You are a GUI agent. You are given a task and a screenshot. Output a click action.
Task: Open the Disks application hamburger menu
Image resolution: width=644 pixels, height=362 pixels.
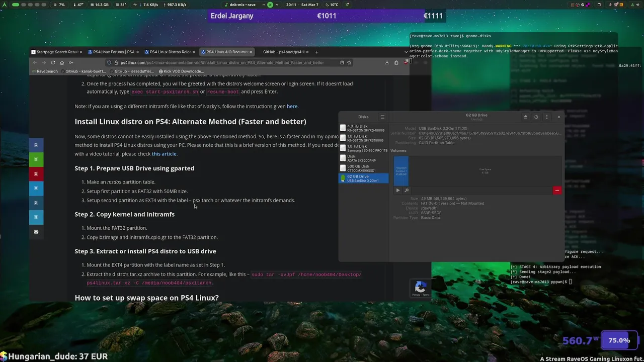382,117
